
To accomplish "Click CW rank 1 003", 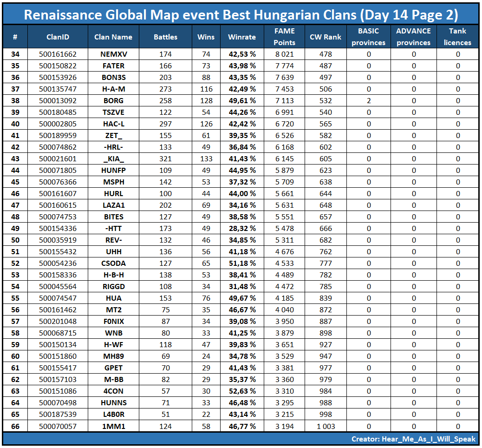I will click(326, 427).
